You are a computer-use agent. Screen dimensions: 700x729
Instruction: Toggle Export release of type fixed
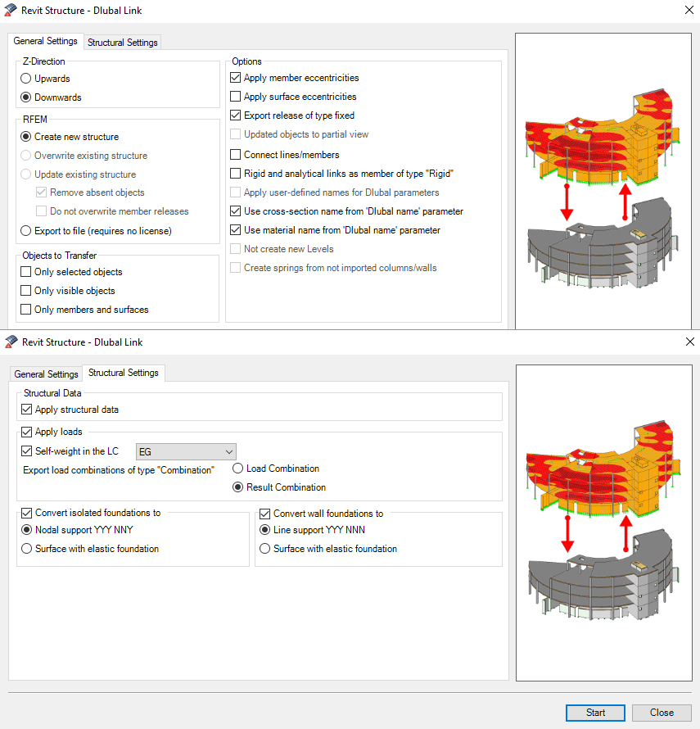(x=236, y=115)
